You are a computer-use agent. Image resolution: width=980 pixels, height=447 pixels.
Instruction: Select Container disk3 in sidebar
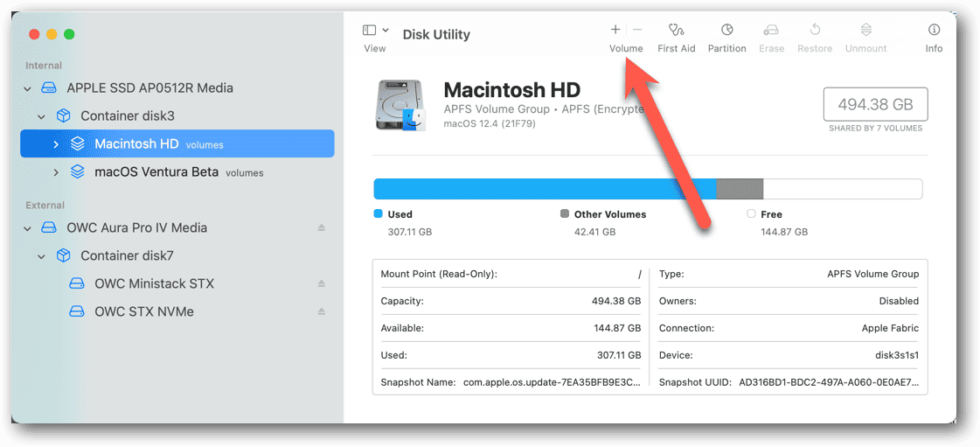[128, 116]
